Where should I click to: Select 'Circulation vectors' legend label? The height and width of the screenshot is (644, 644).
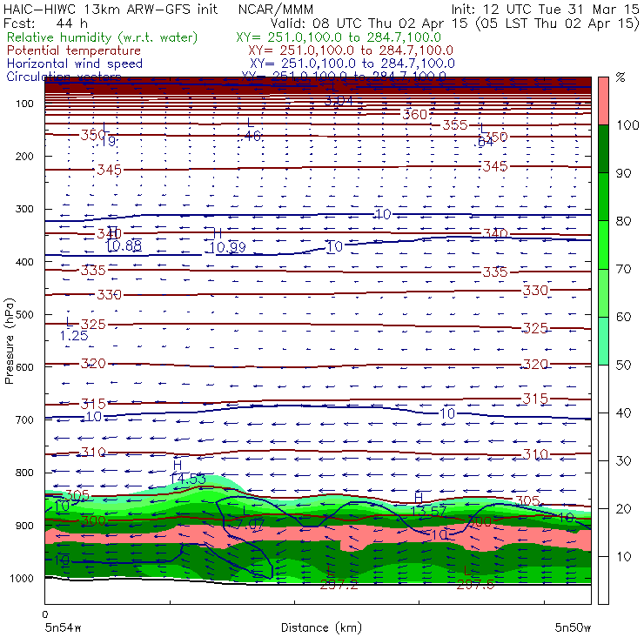64,77
